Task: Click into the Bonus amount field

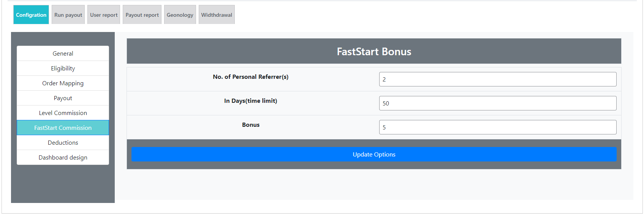Action: point(497,127)
